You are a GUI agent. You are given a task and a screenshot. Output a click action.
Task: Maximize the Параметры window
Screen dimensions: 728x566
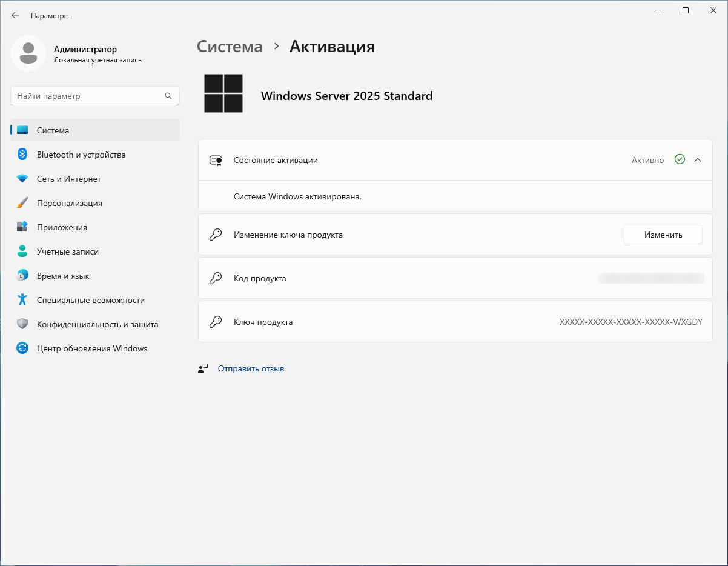tap(686, 10)
